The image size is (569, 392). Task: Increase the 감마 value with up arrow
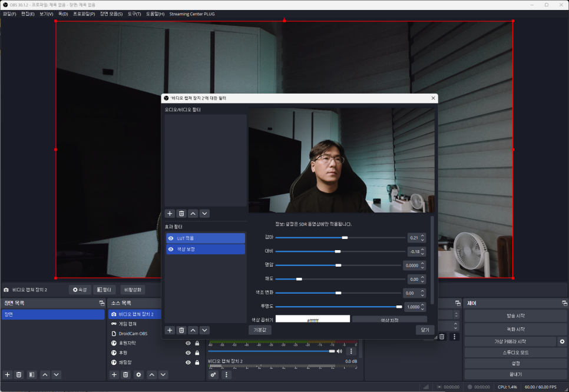(x=422, y=235)
